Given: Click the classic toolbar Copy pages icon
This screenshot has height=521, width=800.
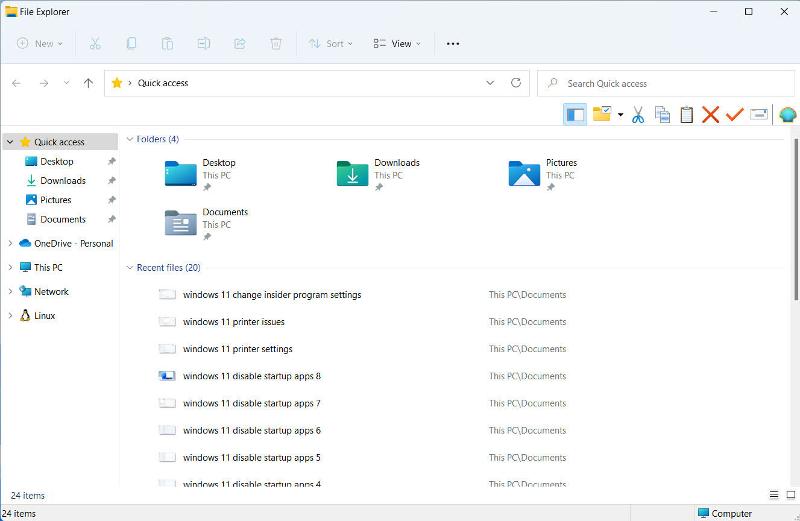Looking at the screenshot, I should pos(662,115).
